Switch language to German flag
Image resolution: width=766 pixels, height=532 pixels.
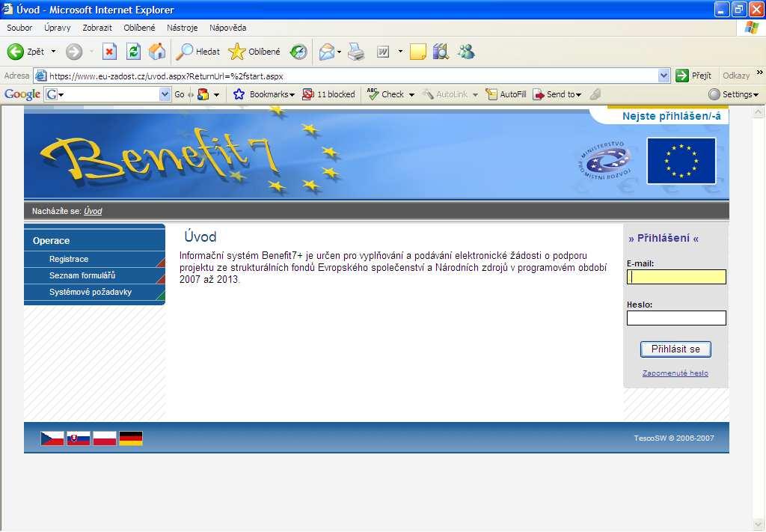[x=131, y=438]
